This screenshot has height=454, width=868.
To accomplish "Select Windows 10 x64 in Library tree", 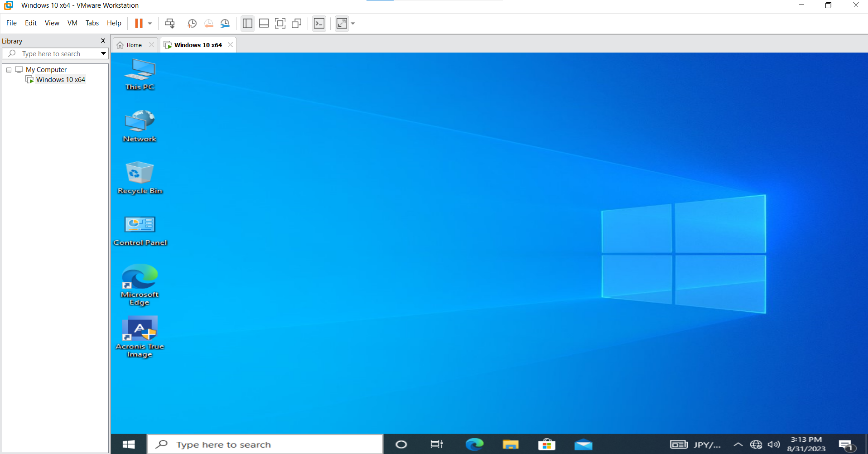I will 60,80.
